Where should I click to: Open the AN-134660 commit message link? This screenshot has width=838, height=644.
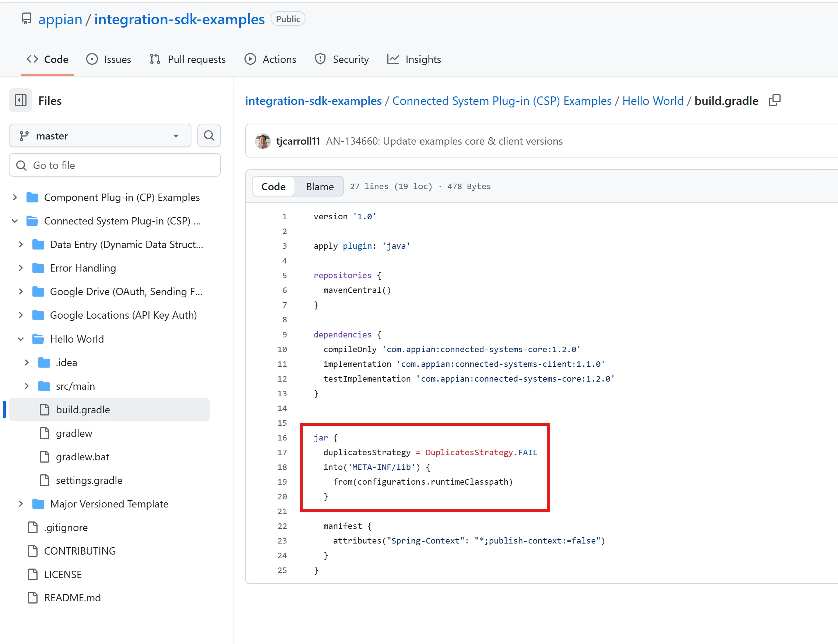tap(444, 141)
